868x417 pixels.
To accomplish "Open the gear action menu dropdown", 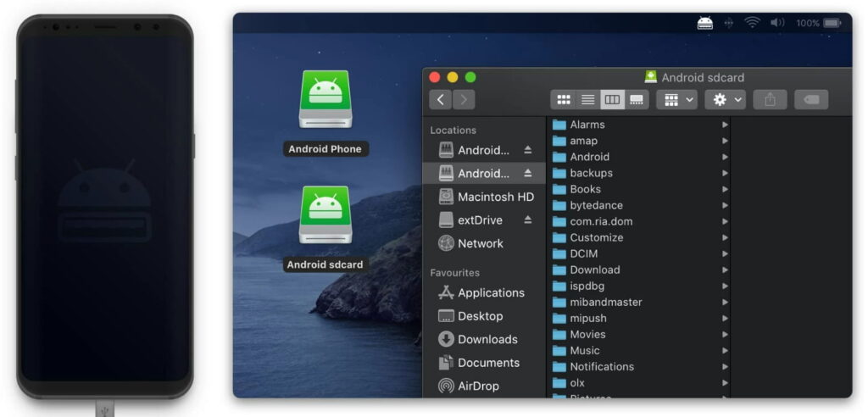I will [726, 100].
